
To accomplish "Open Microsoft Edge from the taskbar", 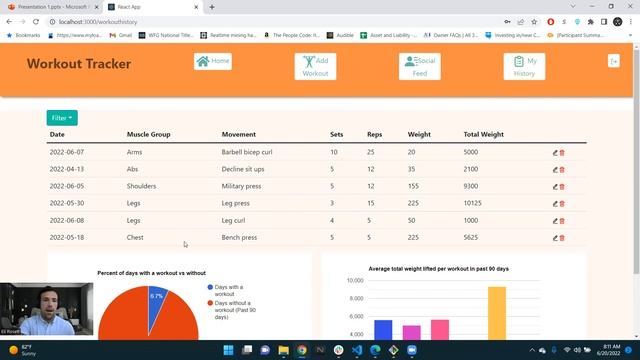I will pos(375,350).
